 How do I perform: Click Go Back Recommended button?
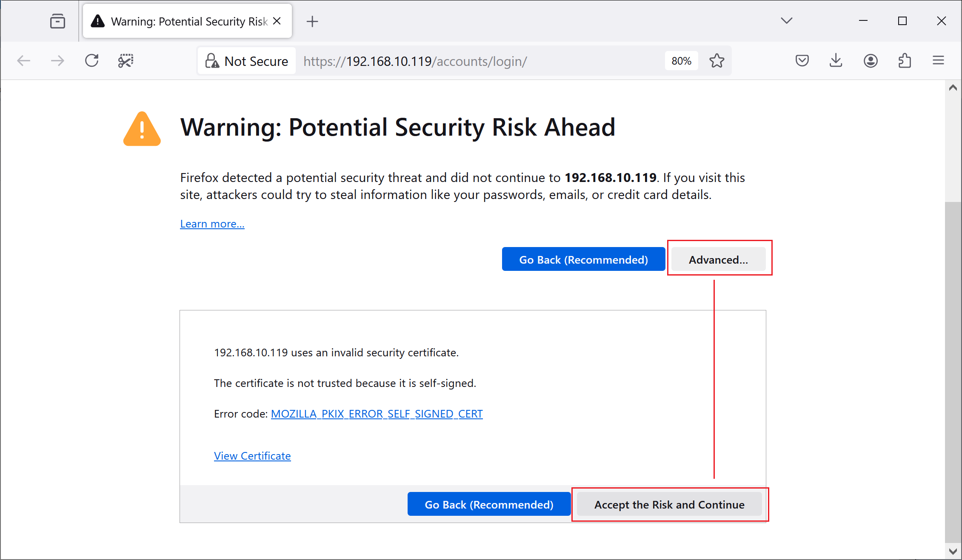pos(583,260)
